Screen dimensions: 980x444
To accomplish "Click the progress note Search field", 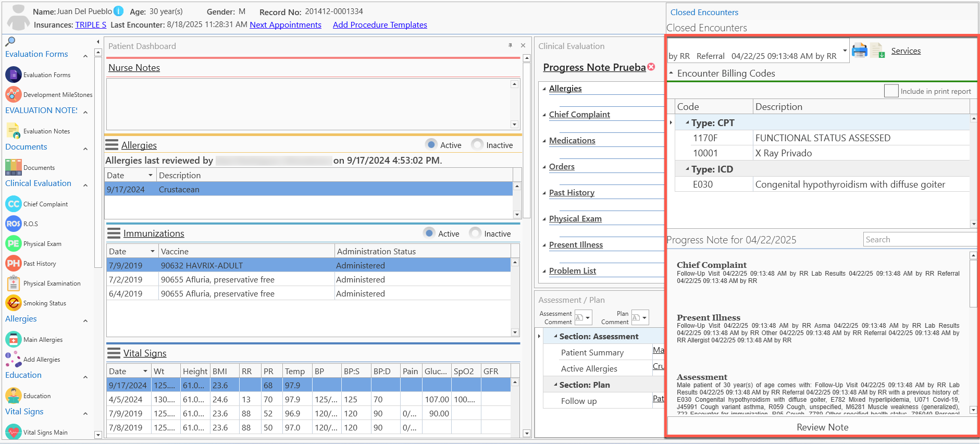I will tap(920, 239).
